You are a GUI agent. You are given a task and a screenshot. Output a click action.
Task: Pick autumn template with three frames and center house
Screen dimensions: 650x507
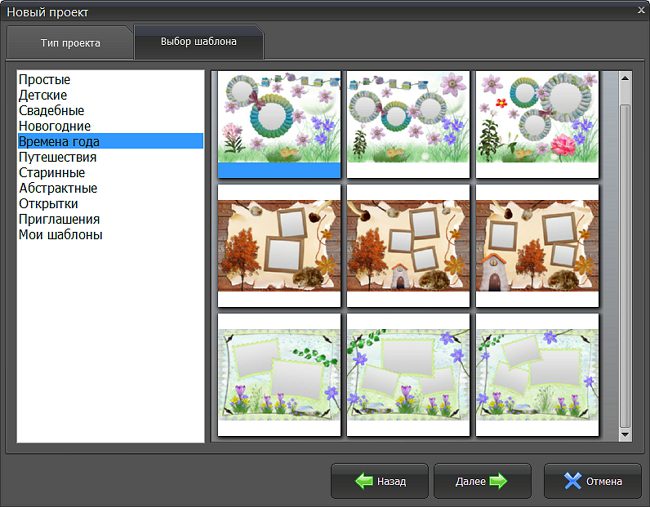[x=408, y=246]
